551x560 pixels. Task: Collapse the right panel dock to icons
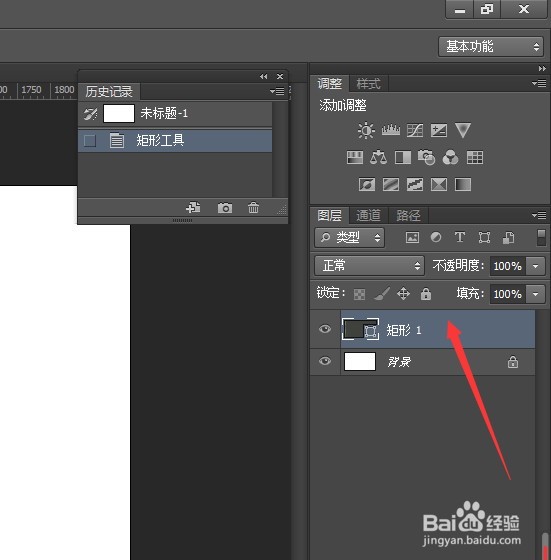tap(542, 68)
